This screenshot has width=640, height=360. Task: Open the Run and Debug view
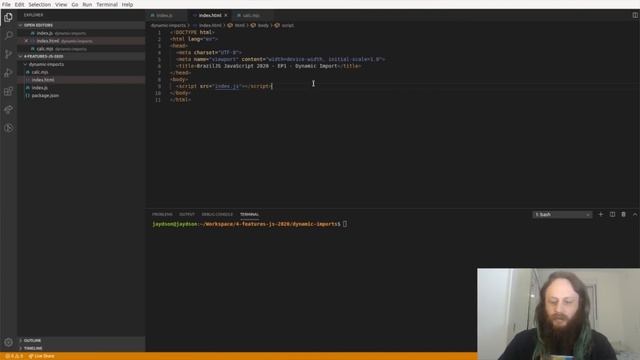point(8,73)
